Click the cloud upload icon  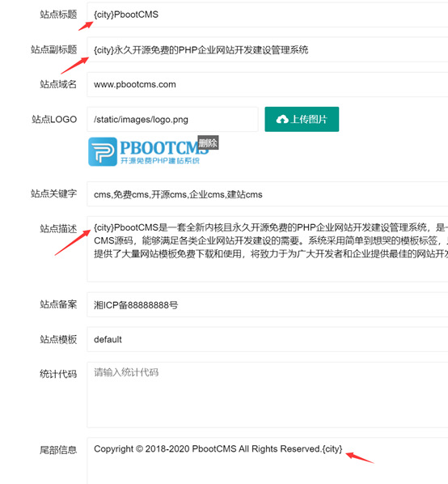click(x=282, y=119)
